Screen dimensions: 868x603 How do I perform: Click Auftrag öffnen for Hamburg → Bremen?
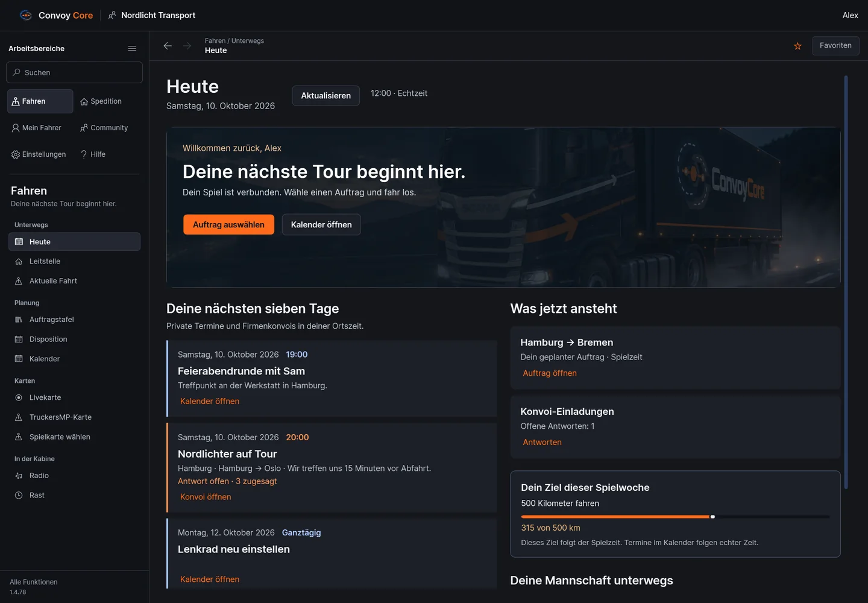tap(550, 373)
